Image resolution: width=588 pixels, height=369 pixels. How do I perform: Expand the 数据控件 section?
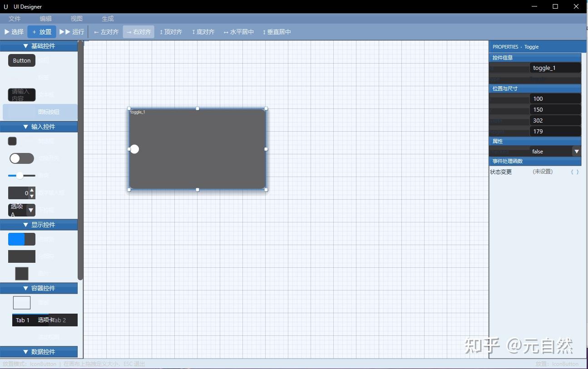[x=39, y=352]
